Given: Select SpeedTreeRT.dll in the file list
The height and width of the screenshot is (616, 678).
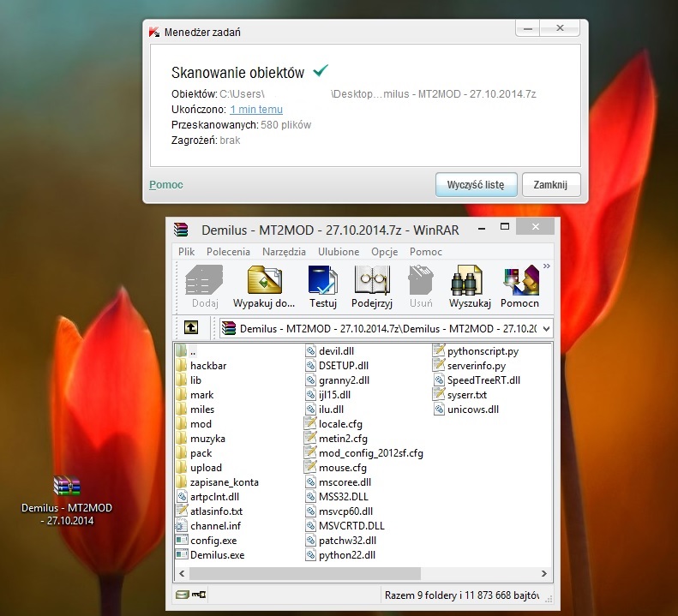Looking at the screenshot, I should (477, 380).
